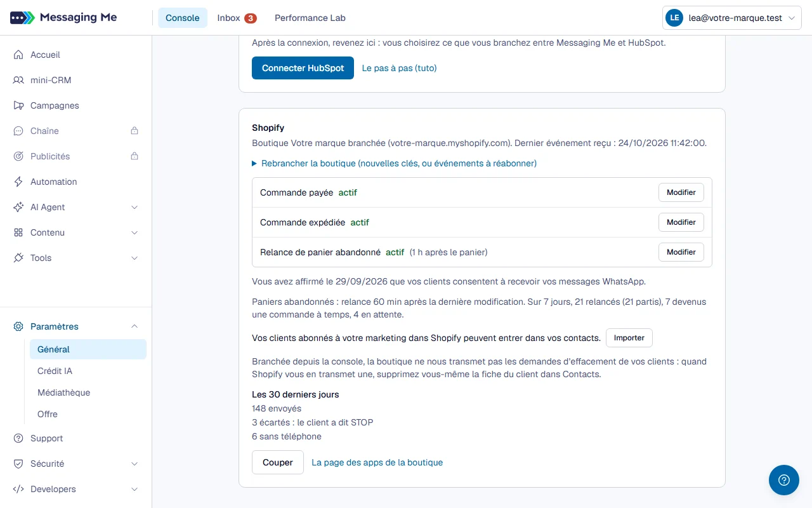
Task: Click the Tools plug icon
Action: 18,258
